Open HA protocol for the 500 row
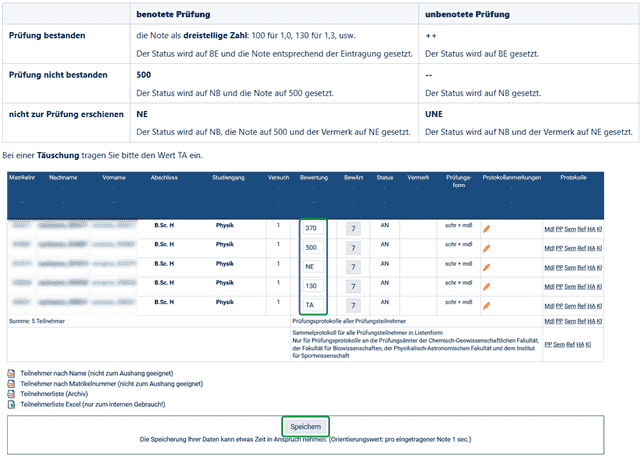 click(591, 248)
